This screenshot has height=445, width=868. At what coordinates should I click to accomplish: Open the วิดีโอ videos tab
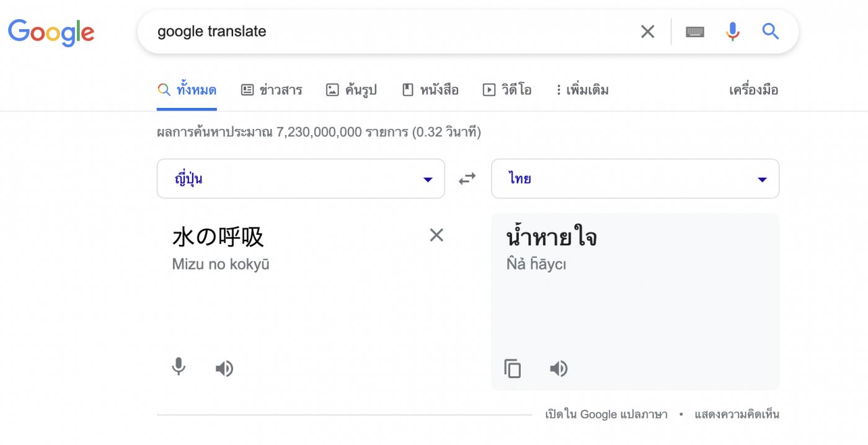[x=507, y=90]
